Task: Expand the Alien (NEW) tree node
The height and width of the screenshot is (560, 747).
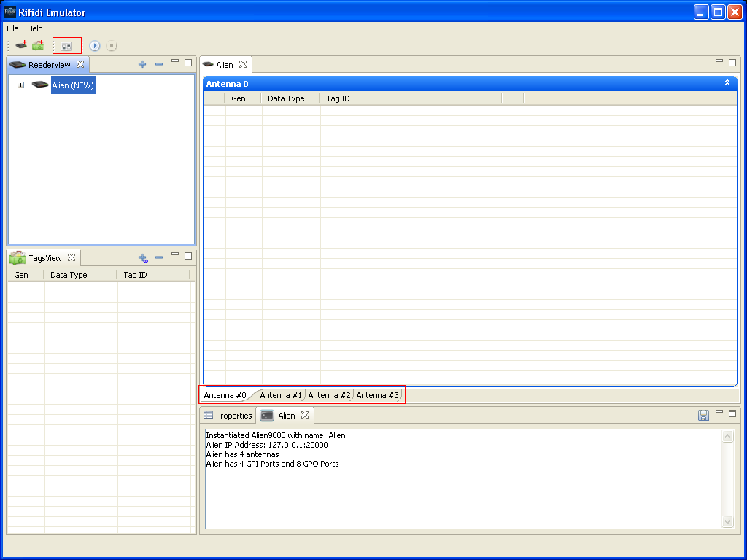Action: tap(20, 85)
